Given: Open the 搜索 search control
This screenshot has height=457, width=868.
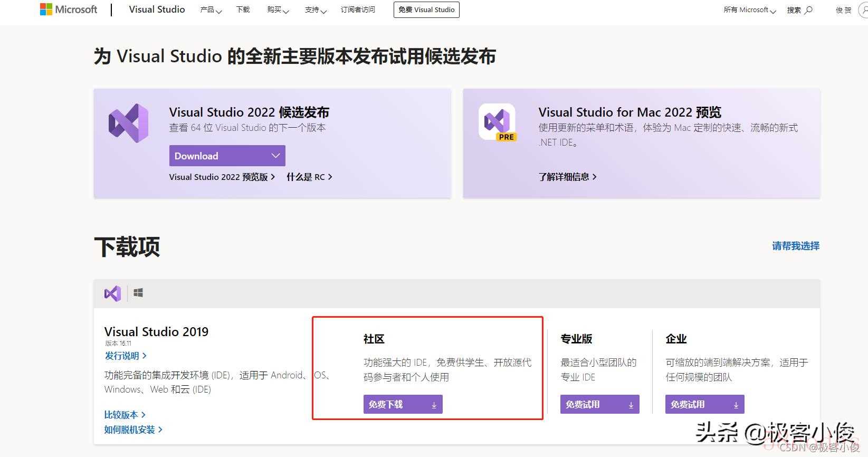Looking at the screenshot, I should pyautogui.click(x=799, y=9).
